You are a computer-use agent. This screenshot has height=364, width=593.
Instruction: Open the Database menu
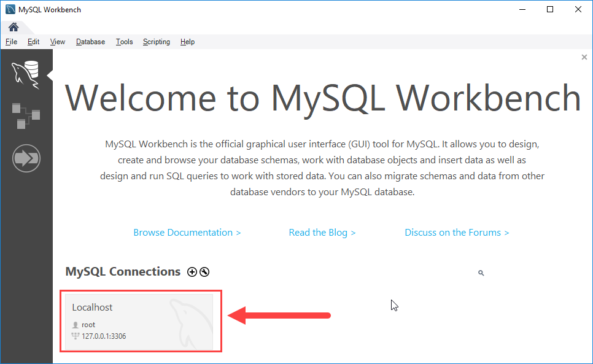click(x=90, y=41)
